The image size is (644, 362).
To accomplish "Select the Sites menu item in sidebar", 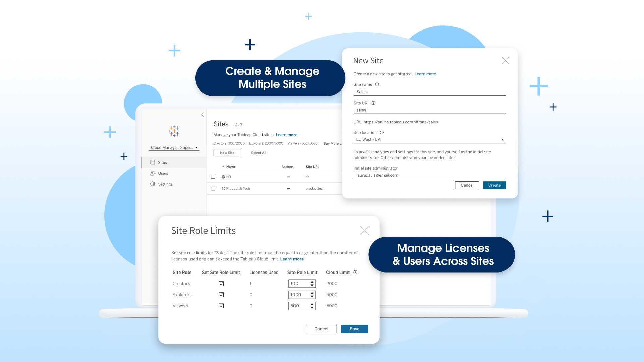I will (162, 162).
